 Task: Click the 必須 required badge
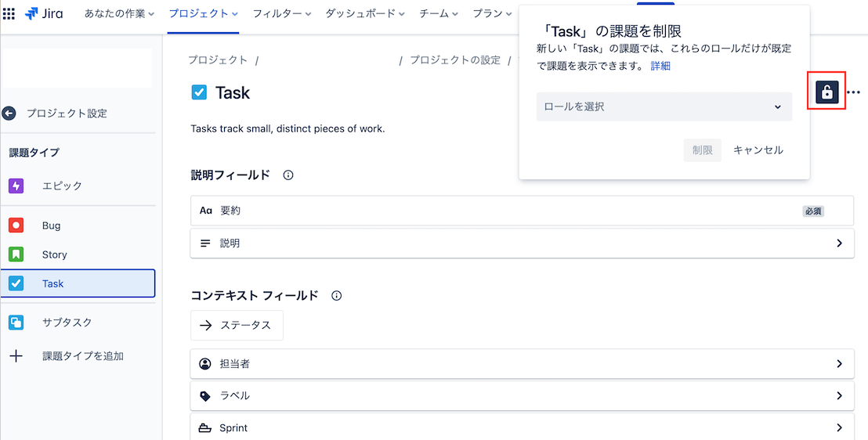point(813,211)
